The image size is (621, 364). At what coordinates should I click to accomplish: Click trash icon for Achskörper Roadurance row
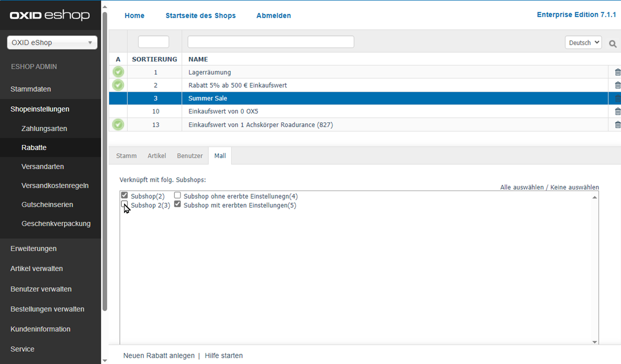click(x=617, y=125)
